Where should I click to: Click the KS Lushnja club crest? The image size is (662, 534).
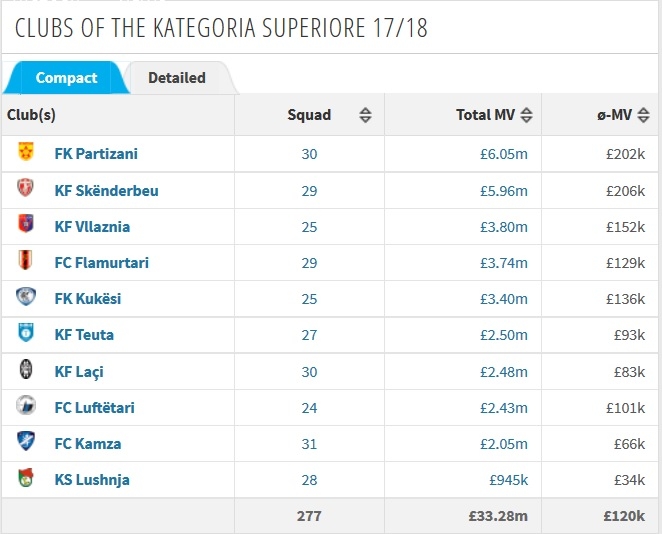pyautogui.click(x=26, y=478)
